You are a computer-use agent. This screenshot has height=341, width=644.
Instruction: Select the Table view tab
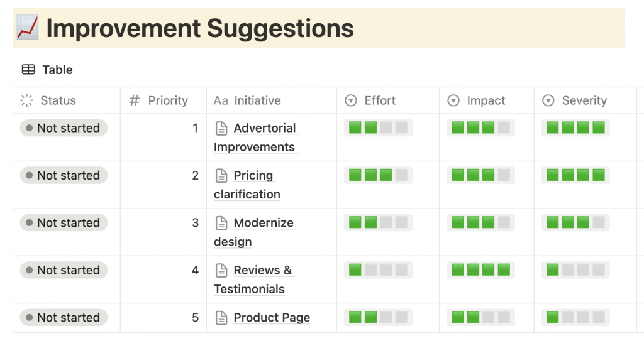(x=47, y=70)
